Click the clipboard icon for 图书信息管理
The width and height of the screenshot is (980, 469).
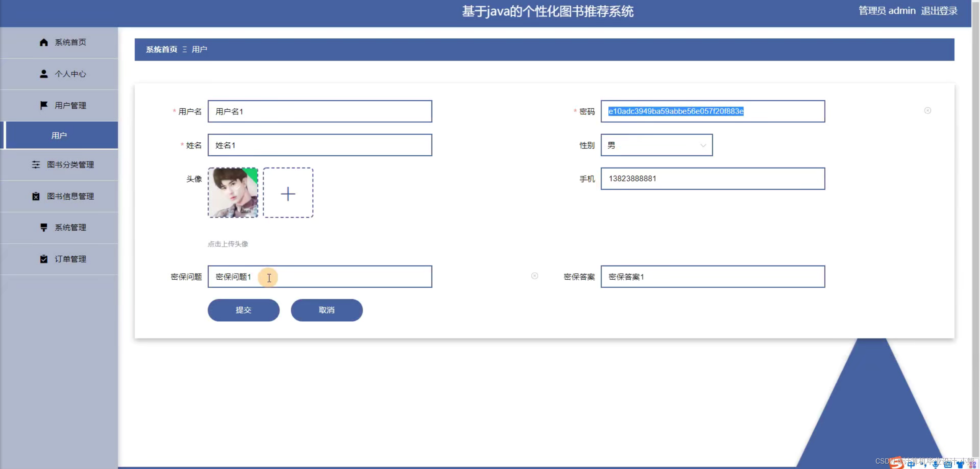coord(36,196)
